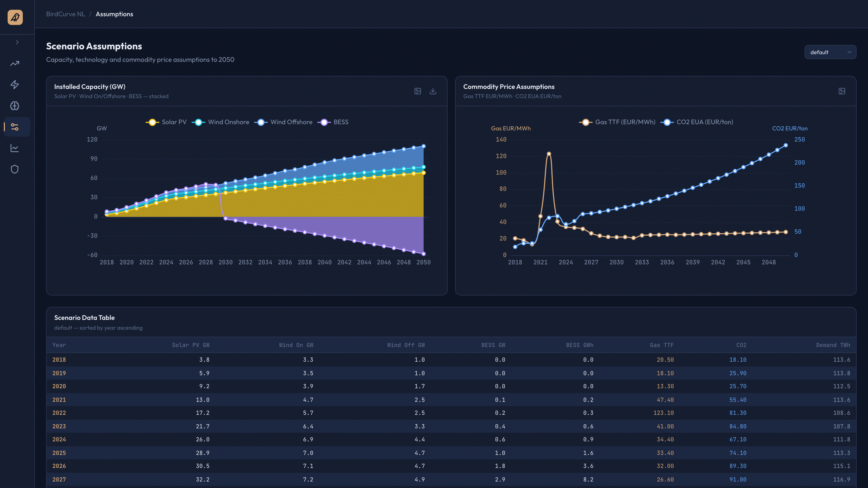Select the 2018 table row year
Viewport: 868px width, 488px height.
pyautogui.click(x=59, y=360)
